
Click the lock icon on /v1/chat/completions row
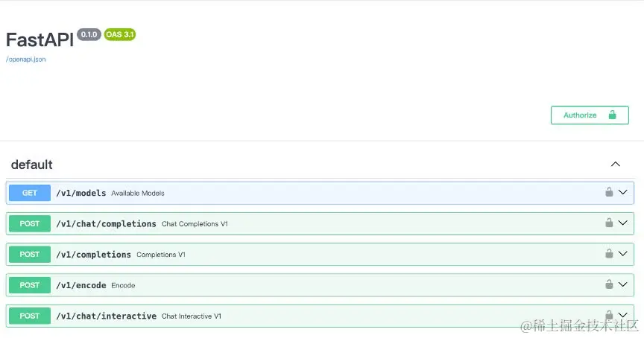[609, 223]
